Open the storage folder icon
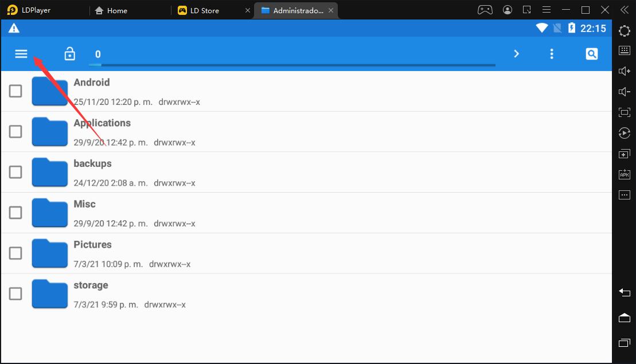The width and height of the screenshot is (636, 364). [x=49, y=294]
